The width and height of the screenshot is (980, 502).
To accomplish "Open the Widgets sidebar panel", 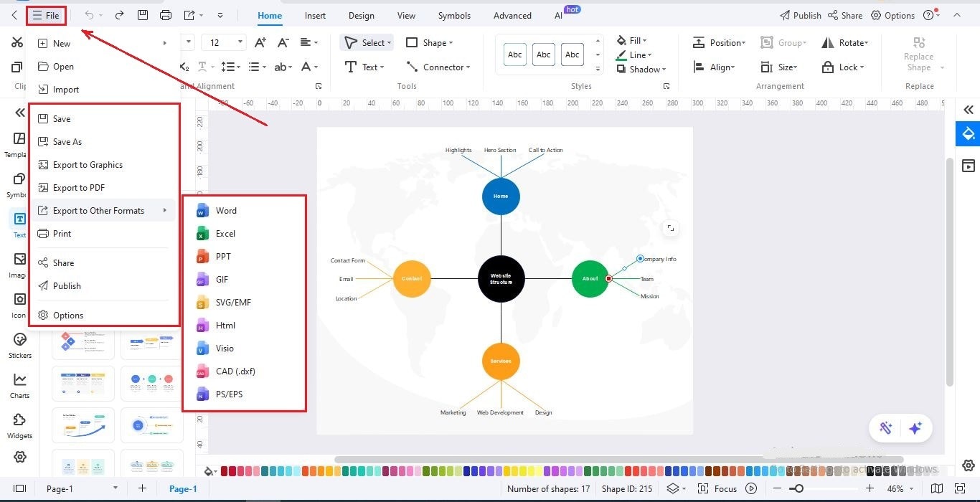I will pos(19,425).
